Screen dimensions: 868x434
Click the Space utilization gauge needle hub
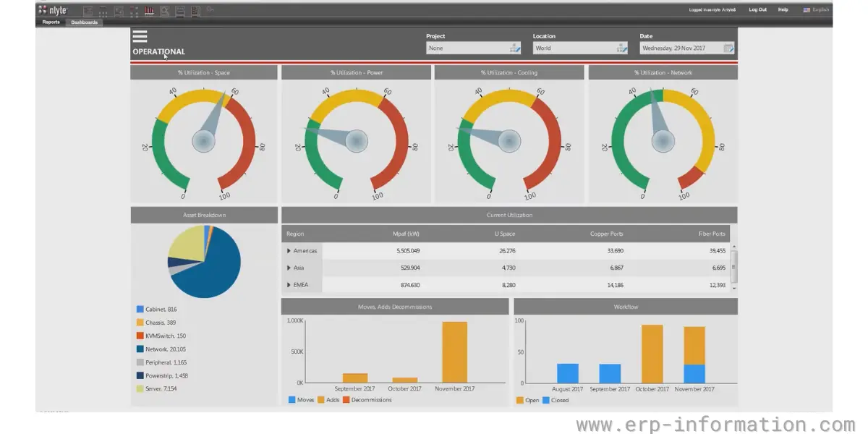click(x=204, y=140)
